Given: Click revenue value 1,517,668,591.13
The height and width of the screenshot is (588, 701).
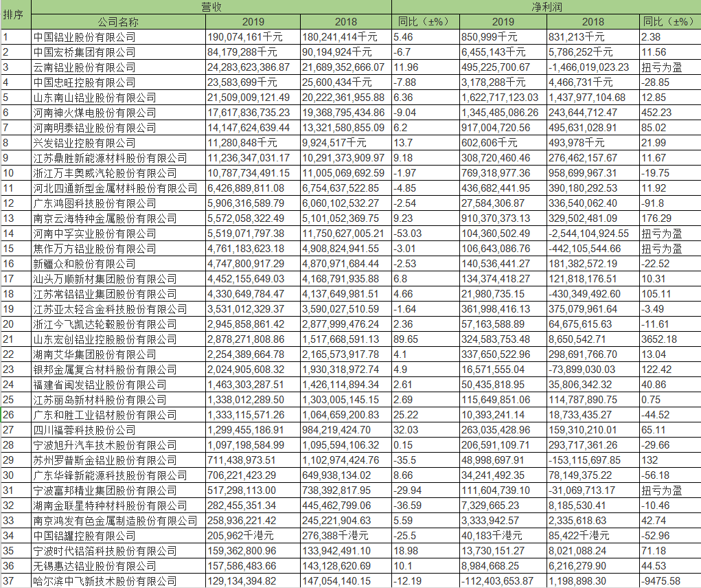Looking at the screenshot, I should click(x=346, y=339).
